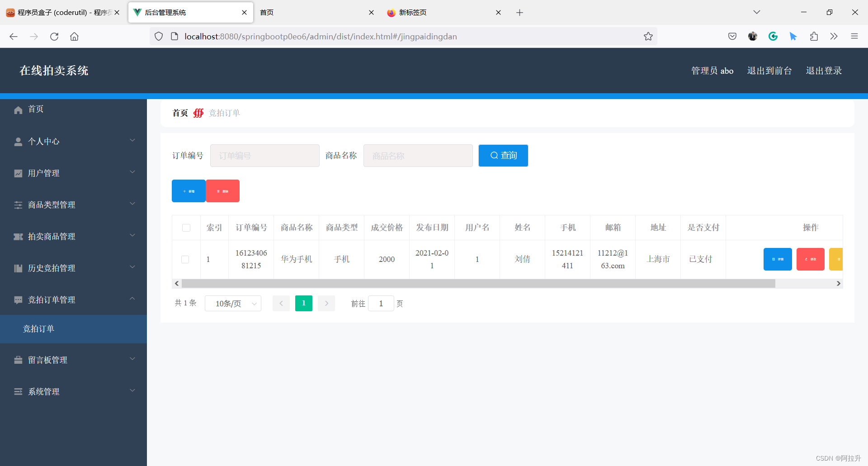Image resolution: width=868 pixels, height=466 pixels.
Task: Click the page info document icon in address bar
Action: pos(175,37)
